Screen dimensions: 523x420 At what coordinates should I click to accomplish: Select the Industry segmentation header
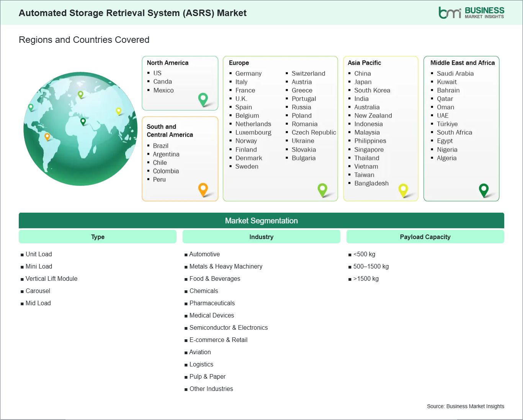261,237
